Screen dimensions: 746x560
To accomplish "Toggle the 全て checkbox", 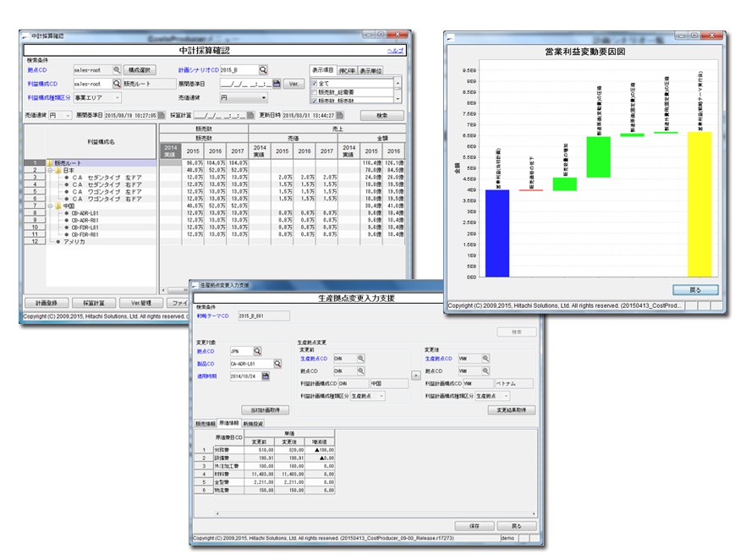I will pos(314,83).
